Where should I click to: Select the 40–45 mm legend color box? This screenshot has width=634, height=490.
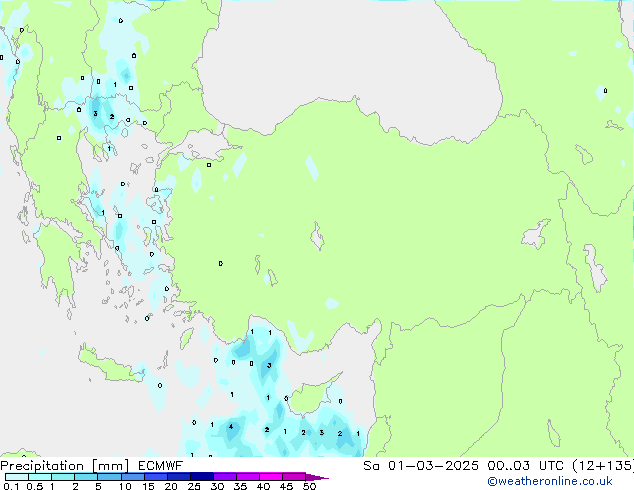coord(271,477)
